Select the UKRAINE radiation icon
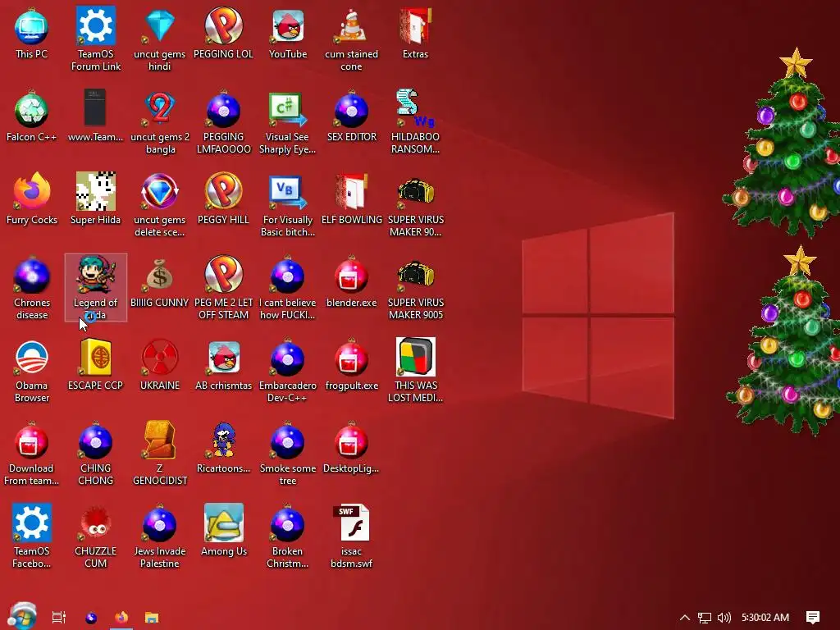The image size is (840, 630). (160, 365)
